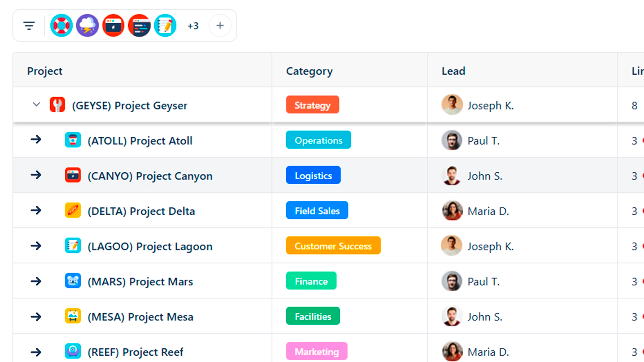Open (REEF) Project Reef
The image size is (644, 362).
pos(135,352)
